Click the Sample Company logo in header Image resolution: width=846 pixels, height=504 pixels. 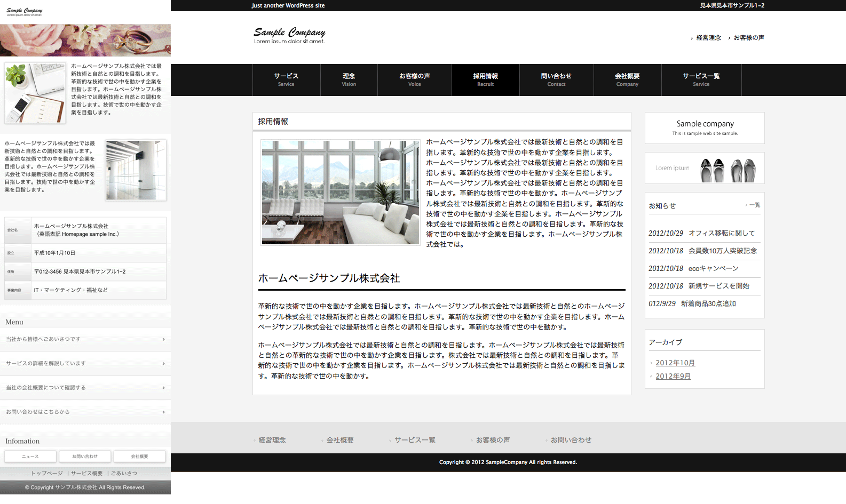[289, 35]
